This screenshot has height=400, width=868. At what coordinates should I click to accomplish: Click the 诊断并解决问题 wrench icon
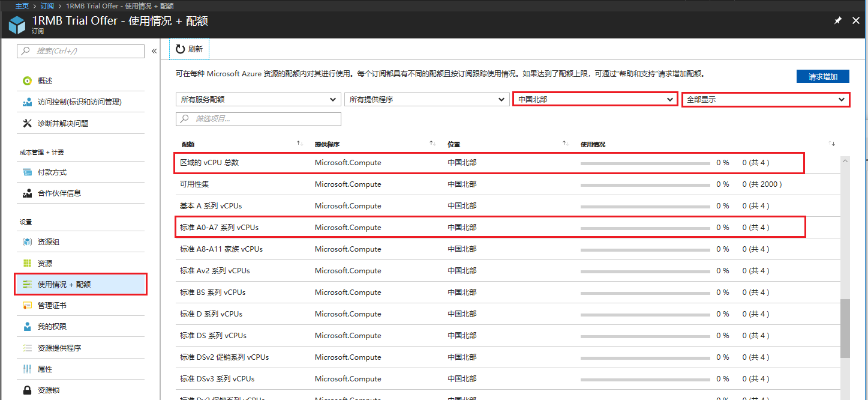(x=27, y=123)
